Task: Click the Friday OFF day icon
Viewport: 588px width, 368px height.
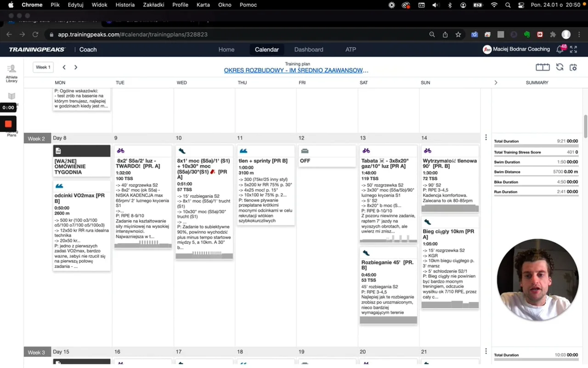Action: [x=305, y=150]
